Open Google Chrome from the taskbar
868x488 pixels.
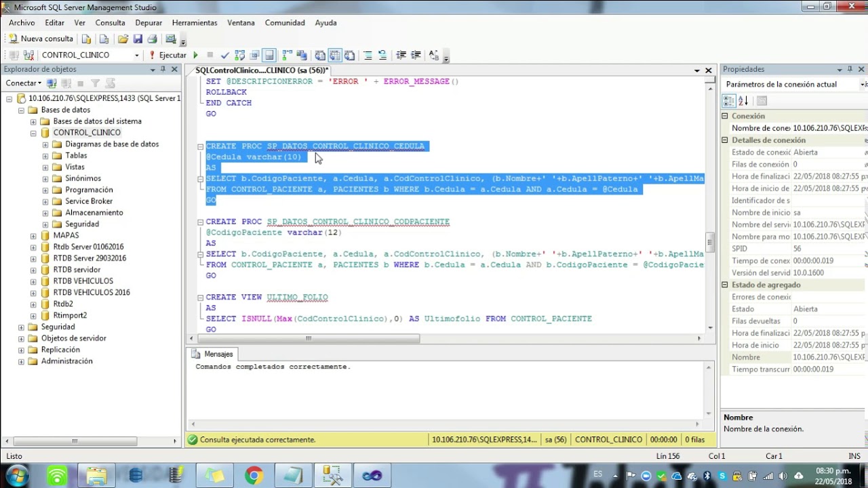coord(254,475)
